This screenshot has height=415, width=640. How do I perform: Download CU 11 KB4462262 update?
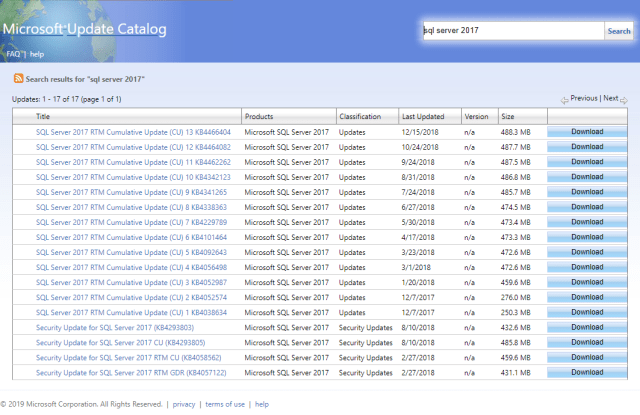point(587,162)
